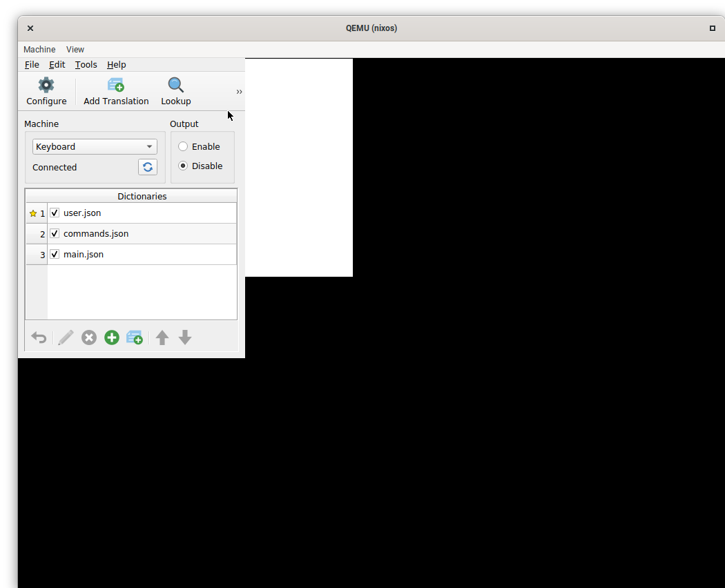Move dictionary down with arrow icon

pos(185,337)
